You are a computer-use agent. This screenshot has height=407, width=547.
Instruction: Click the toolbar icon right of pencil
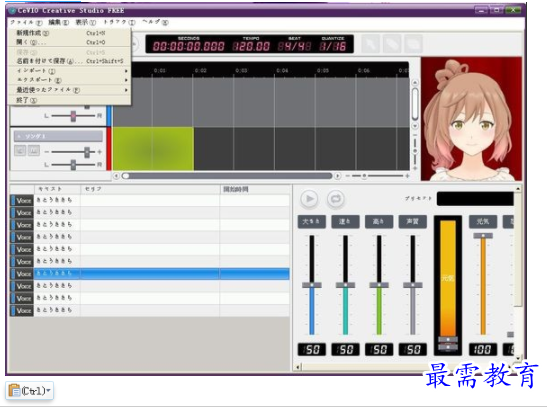pyautogui.click(x=413, y=44)
